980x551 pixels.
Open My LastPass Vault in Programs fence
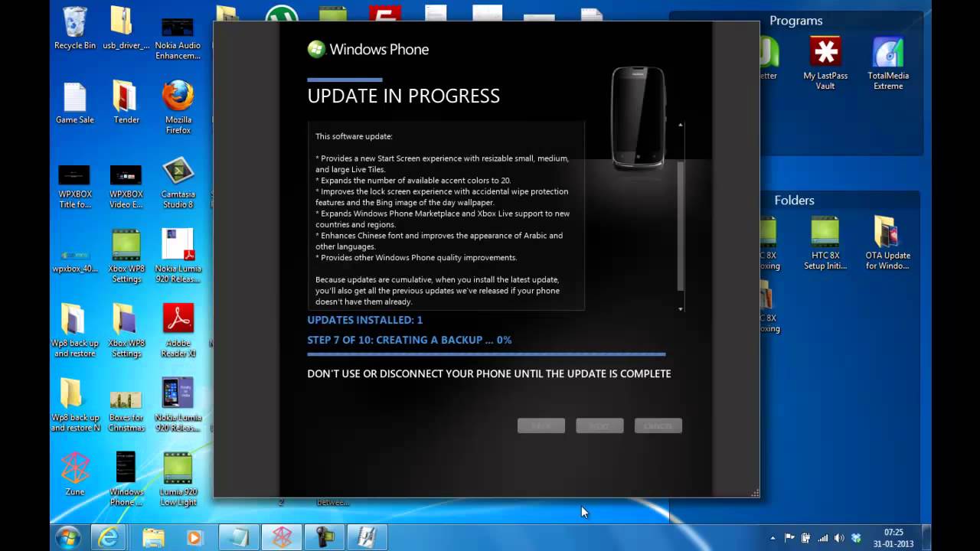coord(825,63)
